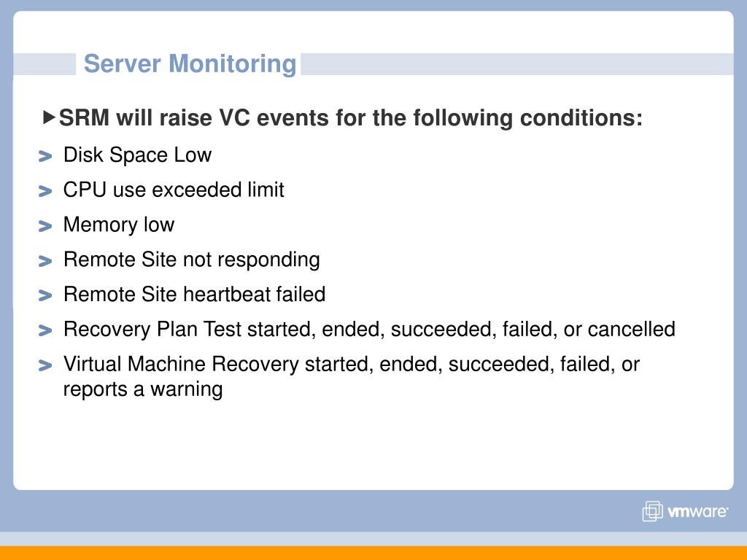Click the VMware logo icon
The image size is (747, 560).
(x=653, y=511)
